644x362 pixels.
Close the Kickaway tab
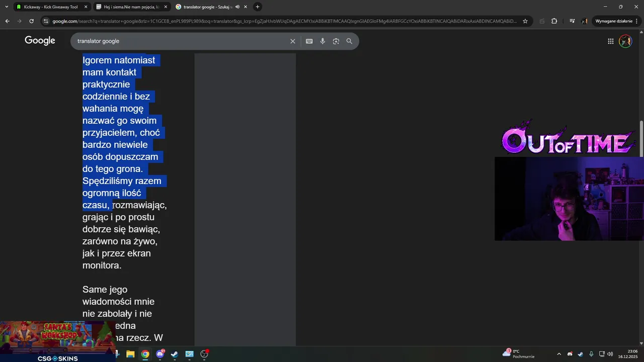click(86, 7)
